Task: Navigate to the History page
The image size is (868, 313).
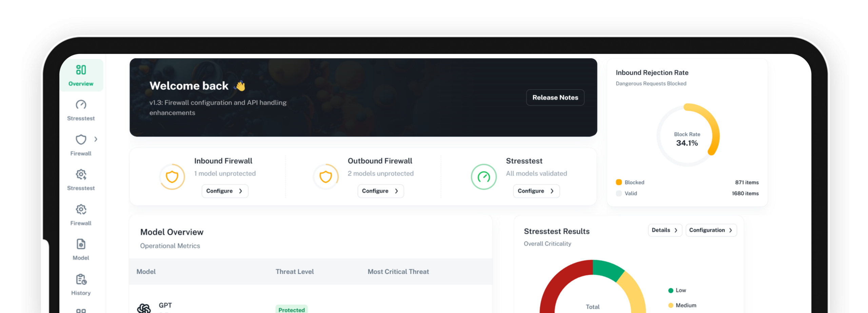Action: (81, 293)
